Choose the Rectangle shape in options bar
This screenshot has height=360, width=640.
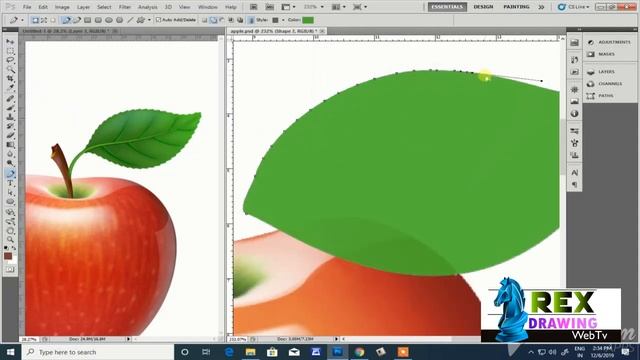87,20
